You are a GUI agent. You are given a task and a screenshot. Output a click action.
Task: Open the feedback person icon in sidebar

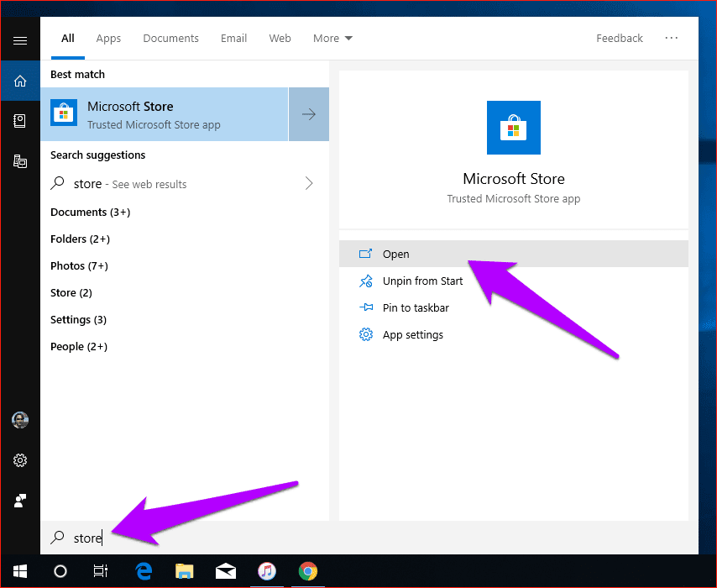coord(19,500)
